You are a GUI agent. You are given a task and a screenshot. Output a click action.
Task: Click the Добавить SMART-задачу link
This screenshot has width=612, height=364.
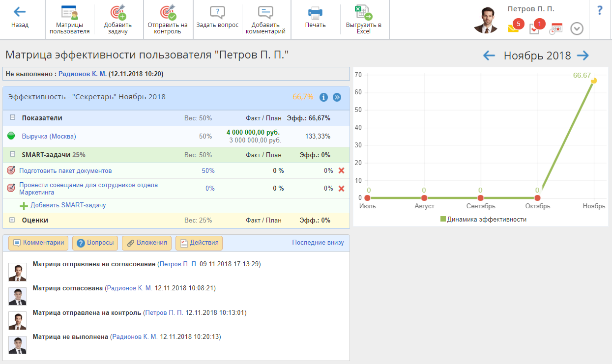point(68,205)
